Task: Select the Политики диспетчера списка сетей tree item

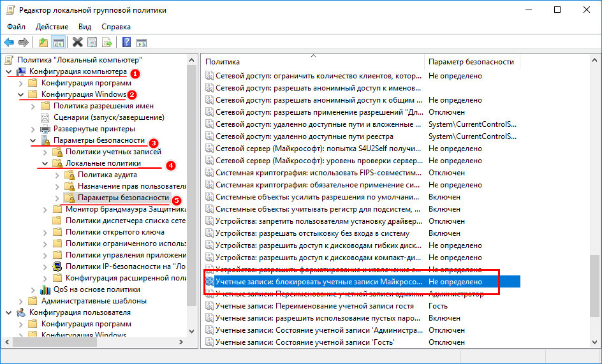Action: pos(126,221)
